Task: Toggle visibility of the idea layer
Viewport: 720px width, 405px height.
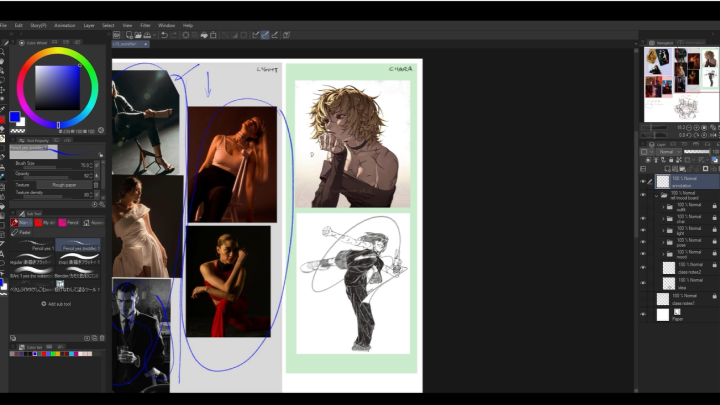Action: [x=643, y=283]
